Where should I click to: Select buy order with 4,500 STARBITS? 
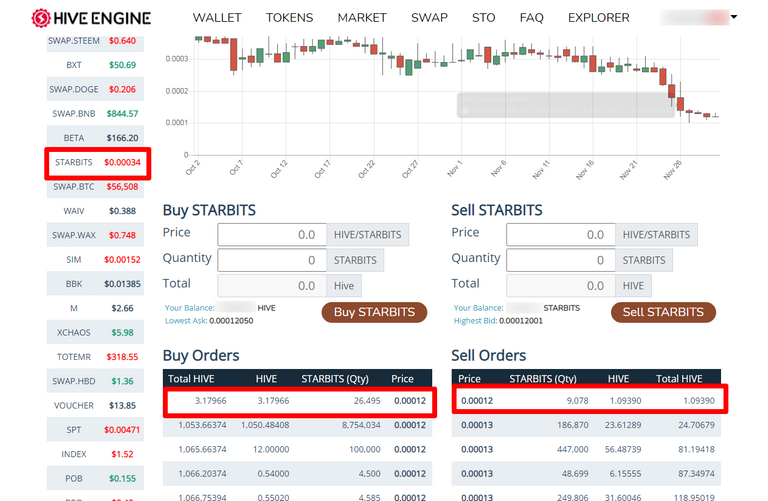[x=297, y=474]
